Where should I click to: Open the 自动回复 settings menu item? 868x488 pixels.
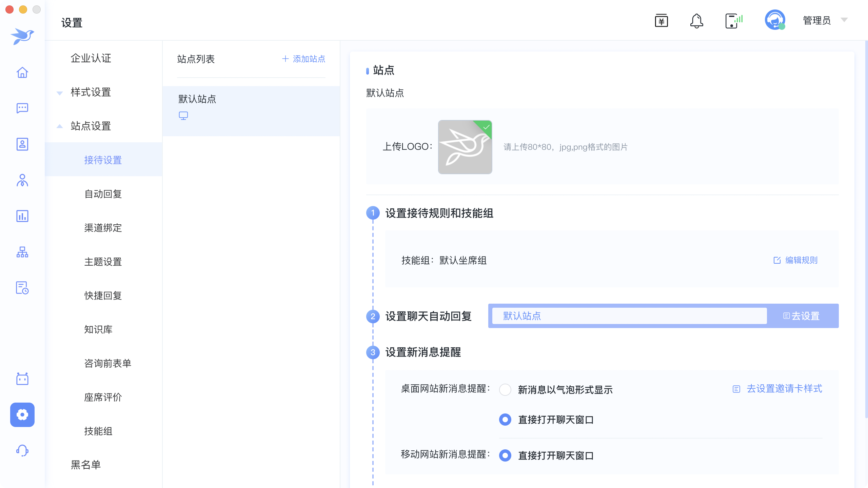(x=103, y=194)
